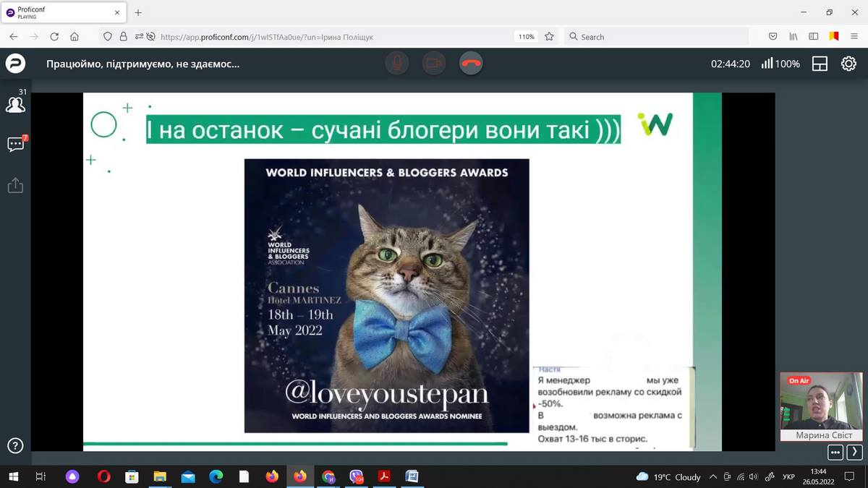Click the Proficonf logo icon
The width and height of the screenshot is (868, 488).
(x=15, y=64)
